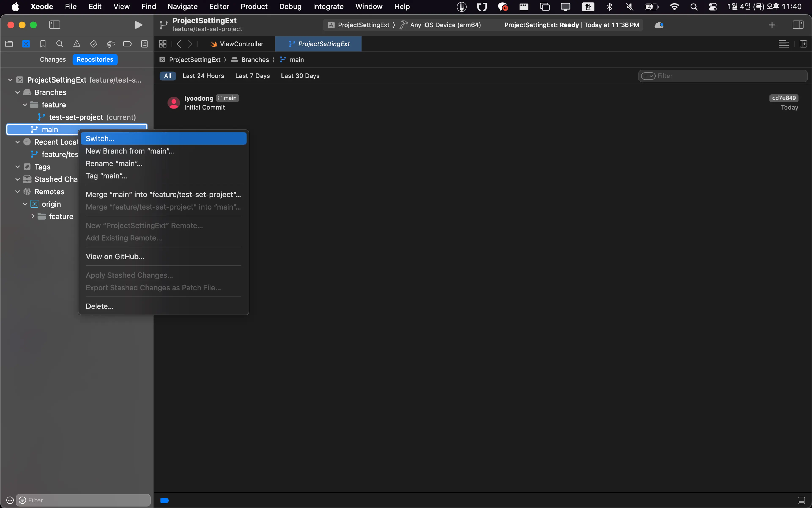Select the Source Control navigator icon

[26, 44]
